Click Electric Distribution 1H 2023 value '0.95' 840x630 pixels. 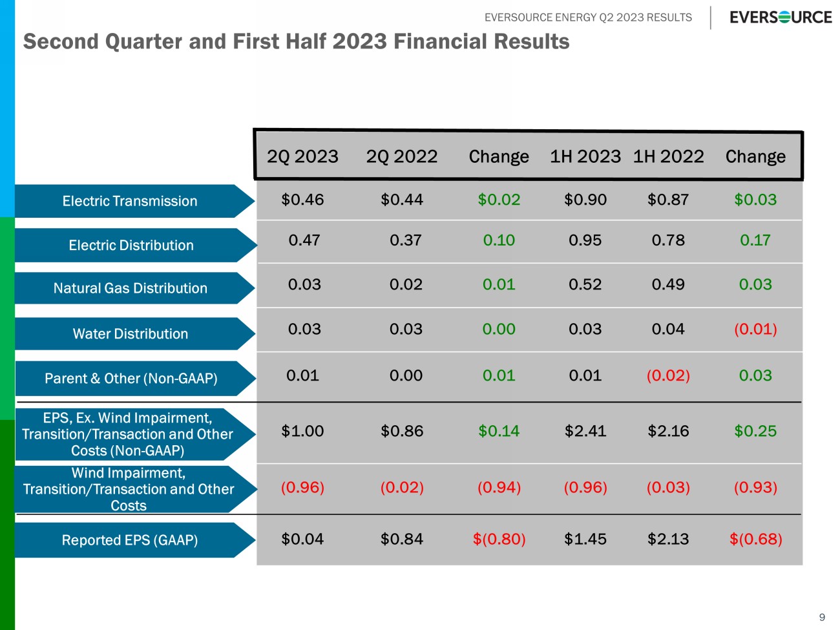[585, 240]
